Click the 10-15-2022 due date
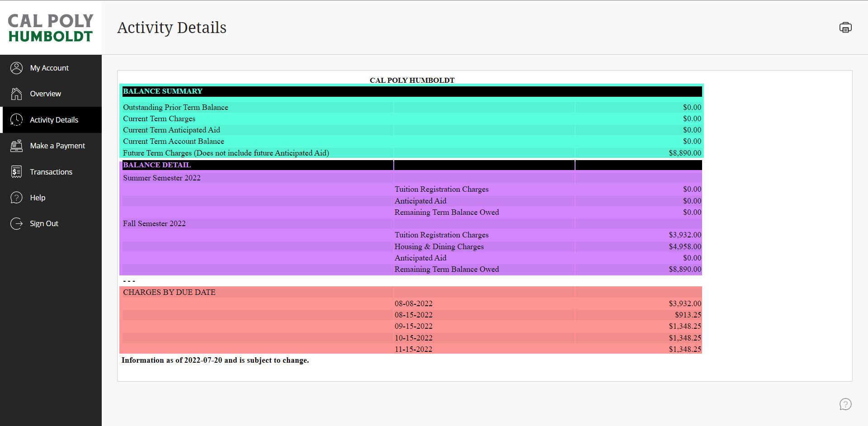Screen dimensions: 868x426 [413, 338]
